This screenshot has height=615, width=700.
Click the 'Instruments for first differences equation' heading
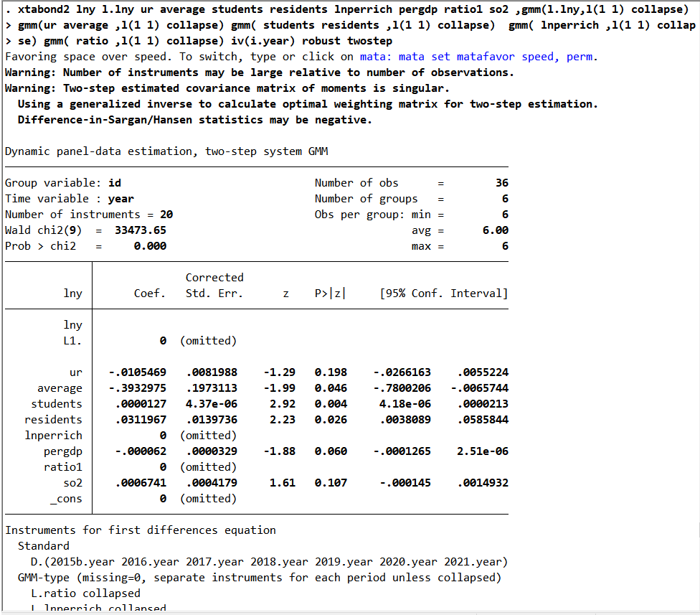tap(141, 530)
